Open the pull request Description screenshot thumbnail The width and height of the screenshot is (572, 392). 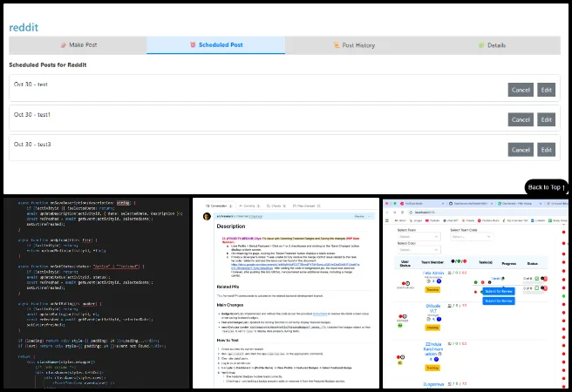coord(284,294)
